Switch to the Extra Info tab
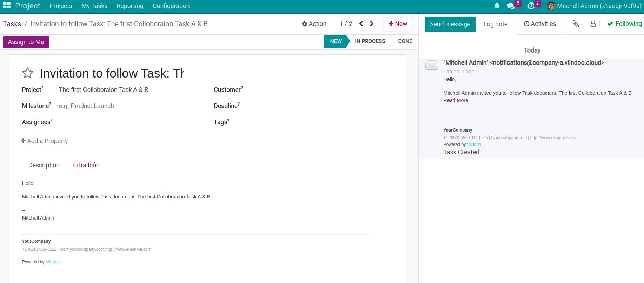Viewport: 644px width, 283px height. click(85, 165)
